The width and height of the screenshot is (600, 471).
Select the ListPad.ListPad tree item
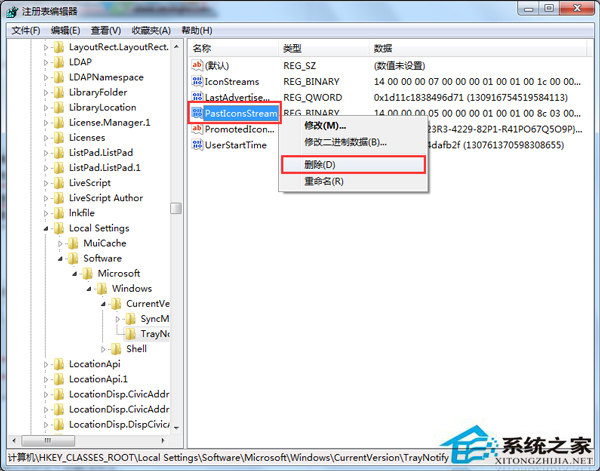[101, 153]
